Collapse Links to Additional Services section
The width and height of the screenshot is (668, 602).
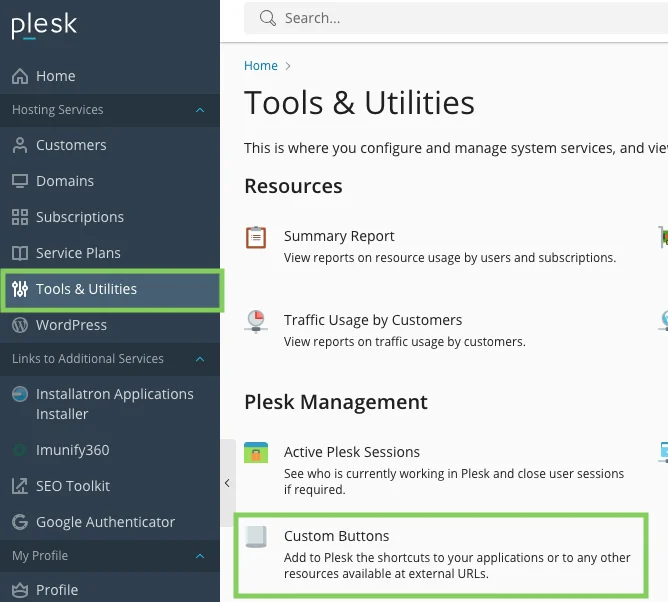200,359
